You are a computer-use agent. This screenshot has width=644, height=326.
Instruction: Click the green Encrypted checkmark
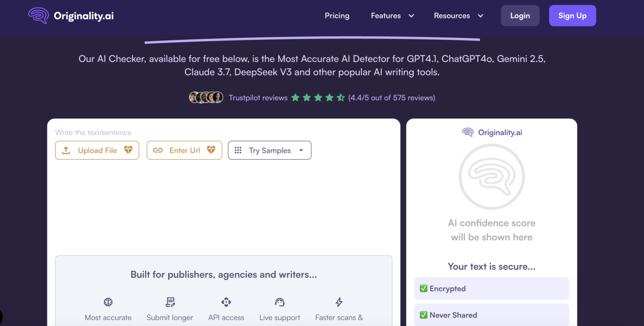tap(423, 289)
